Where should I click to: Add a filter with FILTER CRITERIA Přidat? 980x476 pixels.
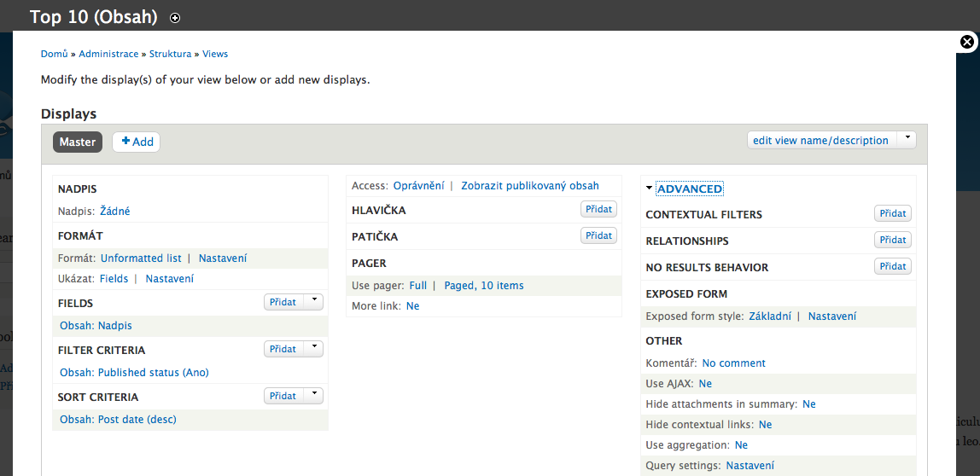pos(283,349)
